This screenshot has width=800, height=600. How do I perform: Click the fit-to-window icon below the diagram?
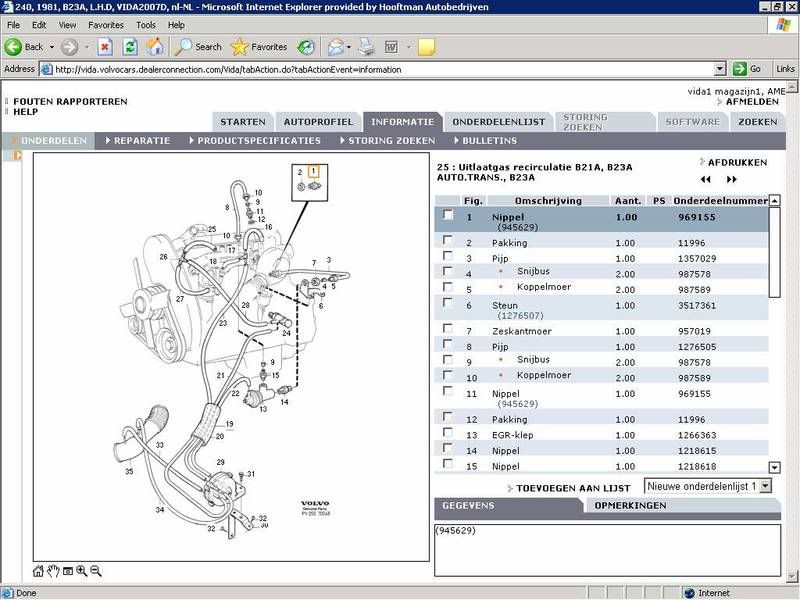pos(67,571)
